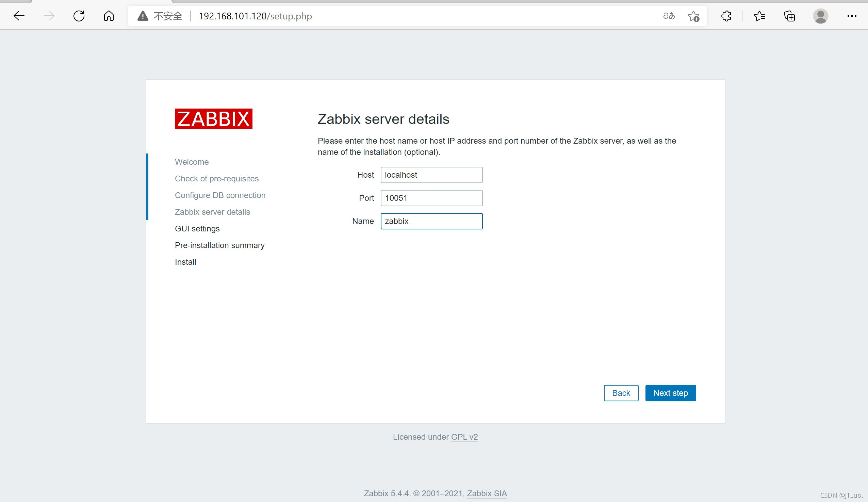Screen dimensions: 868x502
Task: Open the Zabbix SIA link
Action: (x=487, y=493)
